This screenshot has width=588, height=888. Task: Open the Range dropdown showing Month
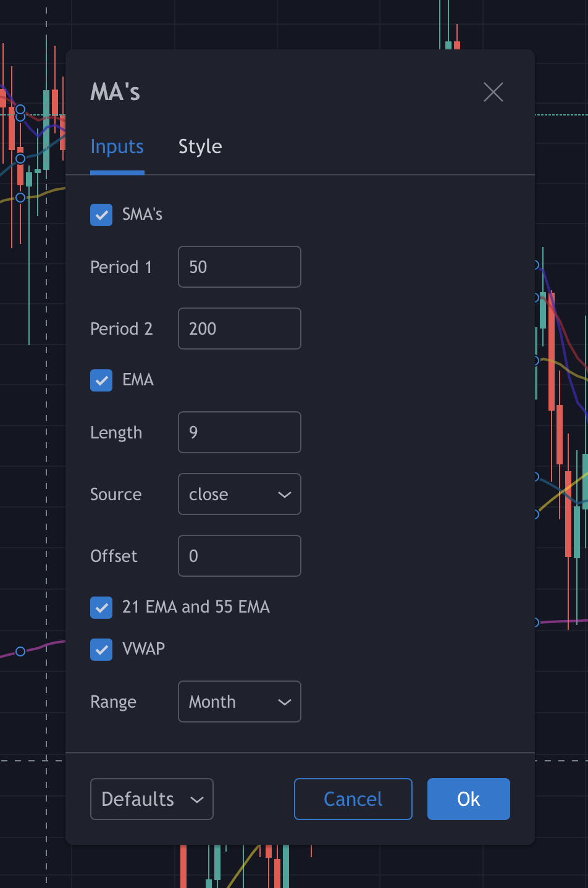(x=239, y=702)
